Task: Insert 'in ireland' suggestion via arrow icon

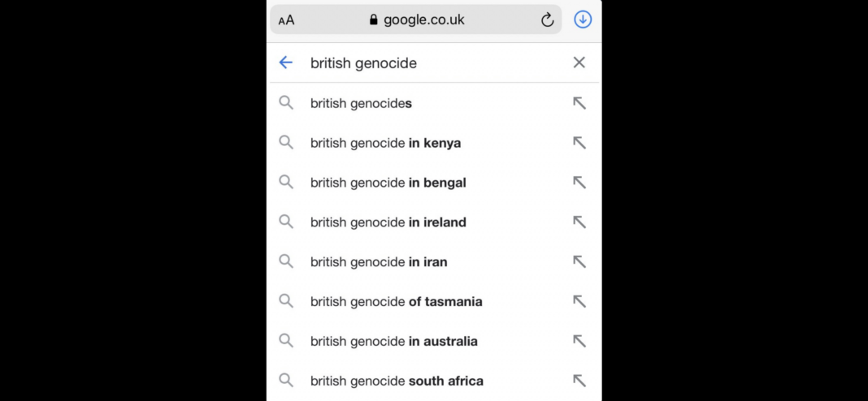Action: click(x=579, y=222)
